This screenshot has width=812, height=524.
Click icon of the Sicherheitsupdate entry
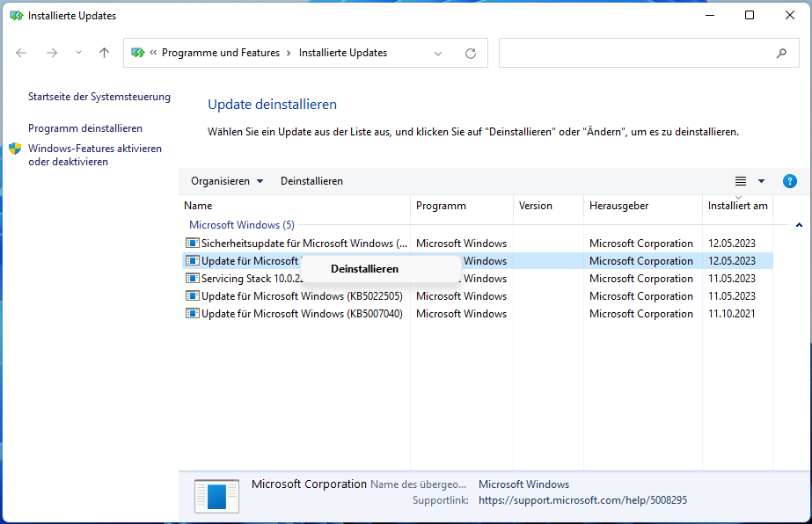point(193,243)
